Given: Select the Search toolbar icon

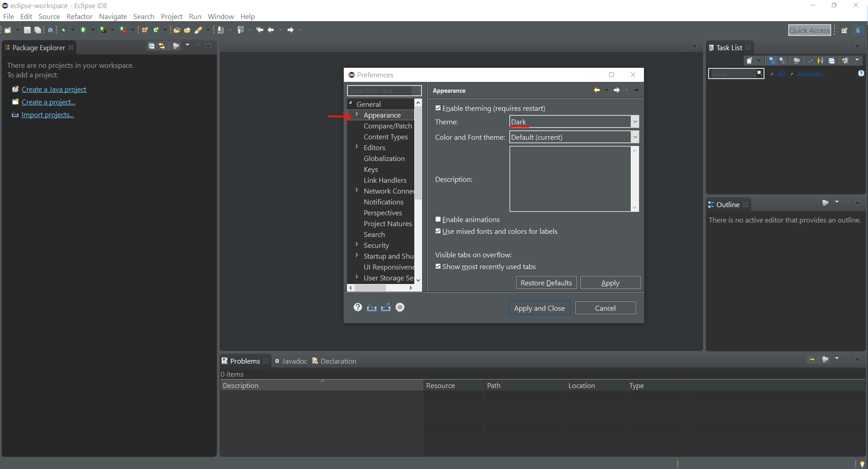Looking at the screenshot, I should (200, 30).
